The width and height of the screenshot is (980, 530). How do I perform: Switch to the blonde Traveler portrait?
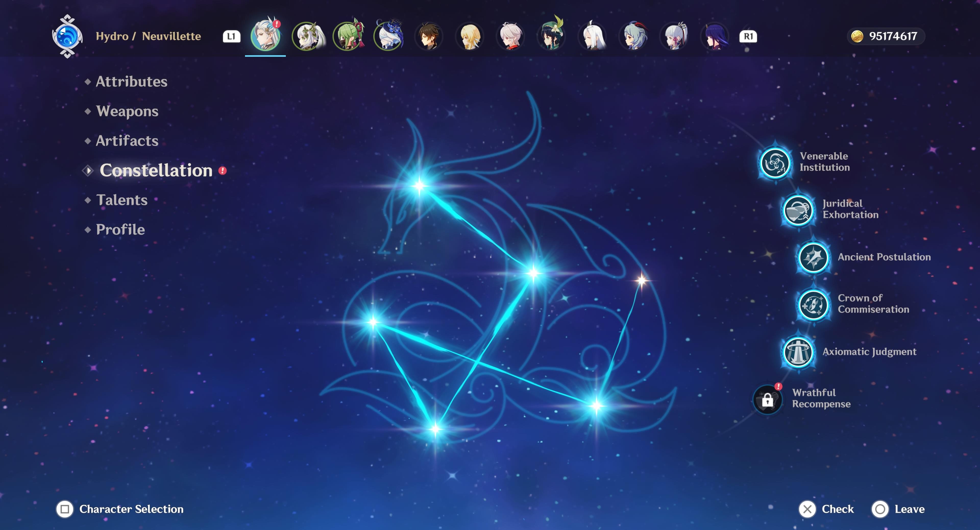[470, 37]
